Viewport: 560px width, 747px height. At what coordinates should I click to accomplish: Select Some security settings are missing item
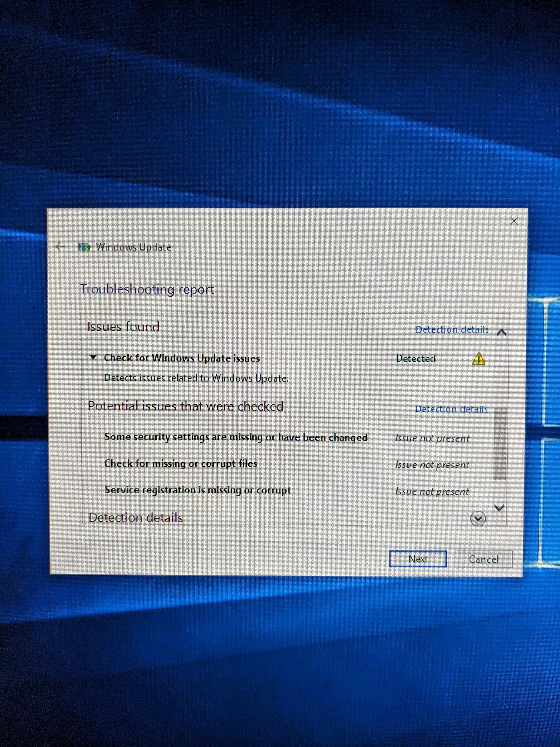(x=236, y=437)
